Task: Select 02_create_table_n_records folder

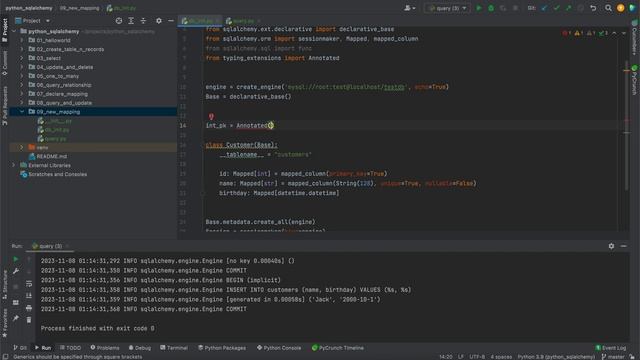Action: coord(70,49)
